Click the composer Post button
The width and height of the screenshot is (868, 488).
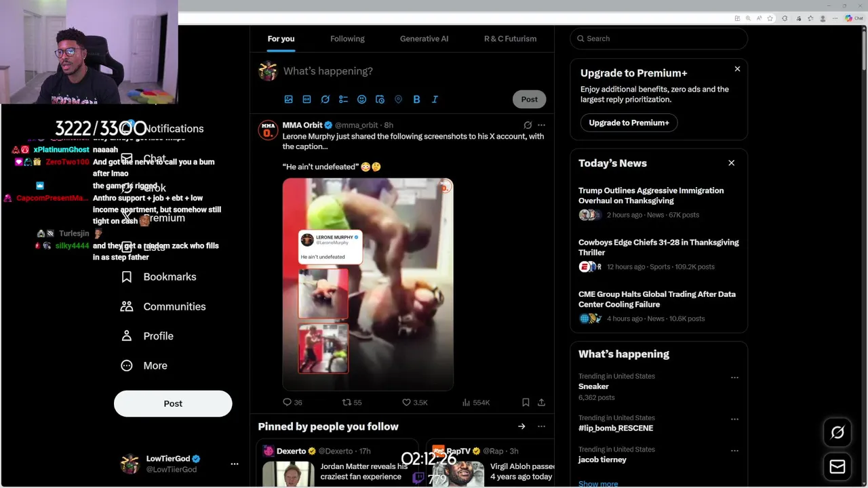pos(529,99)
